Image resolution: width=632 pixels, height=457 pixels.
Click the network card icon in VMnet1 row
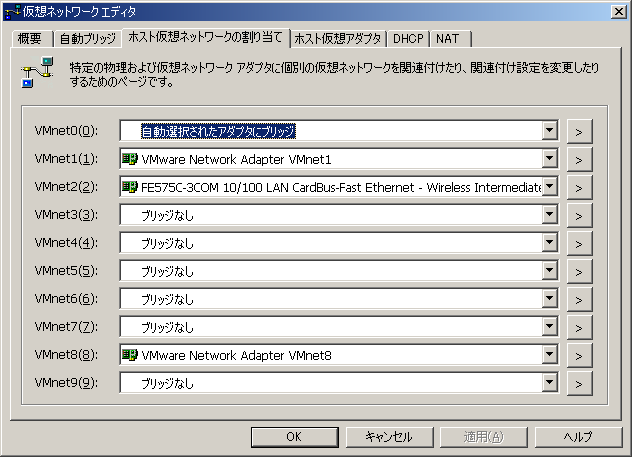(x=130, y=159)
